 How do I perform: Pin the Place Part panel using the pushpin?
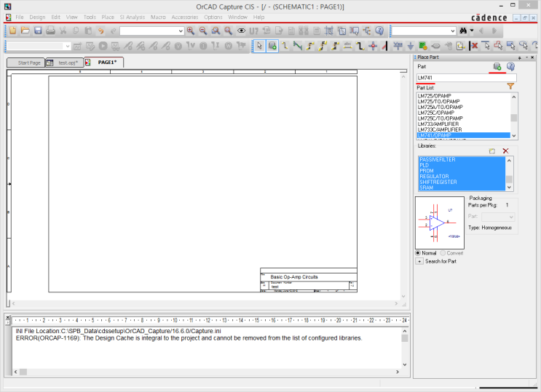(520, 57)
